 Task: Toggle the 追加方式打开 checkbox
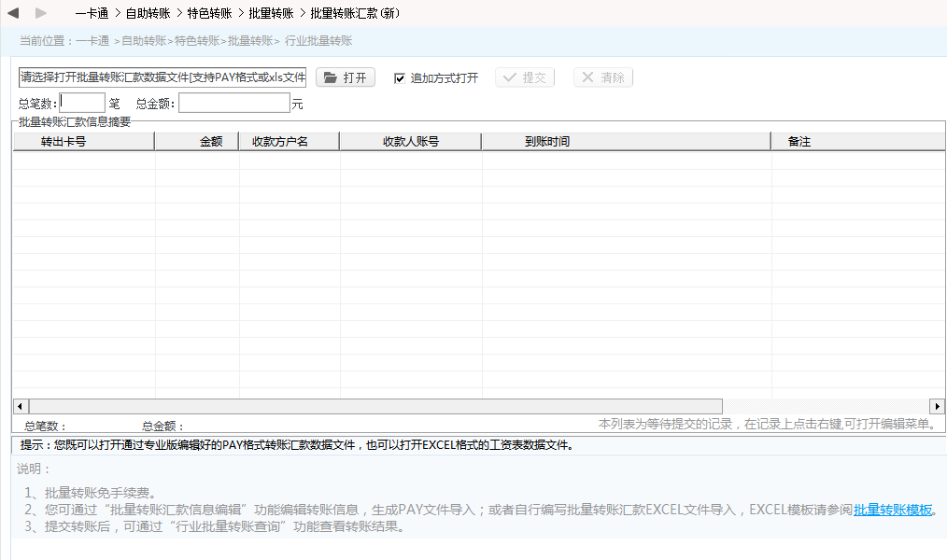tap(400, 78)
